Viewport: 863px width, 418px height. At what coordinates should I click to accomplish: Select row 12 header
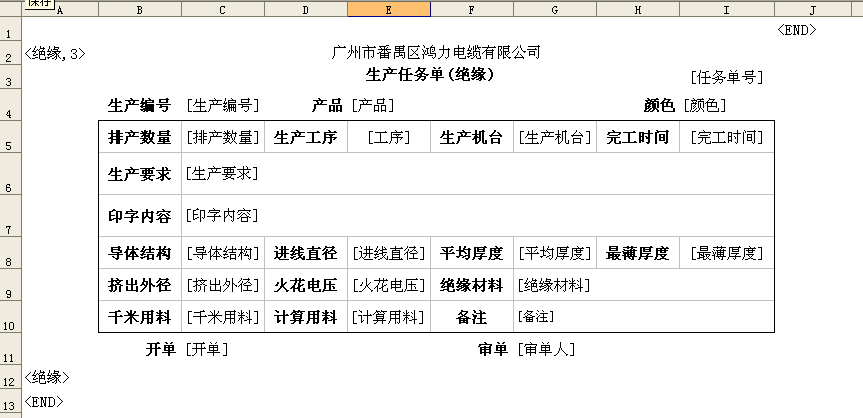point(10,377)
